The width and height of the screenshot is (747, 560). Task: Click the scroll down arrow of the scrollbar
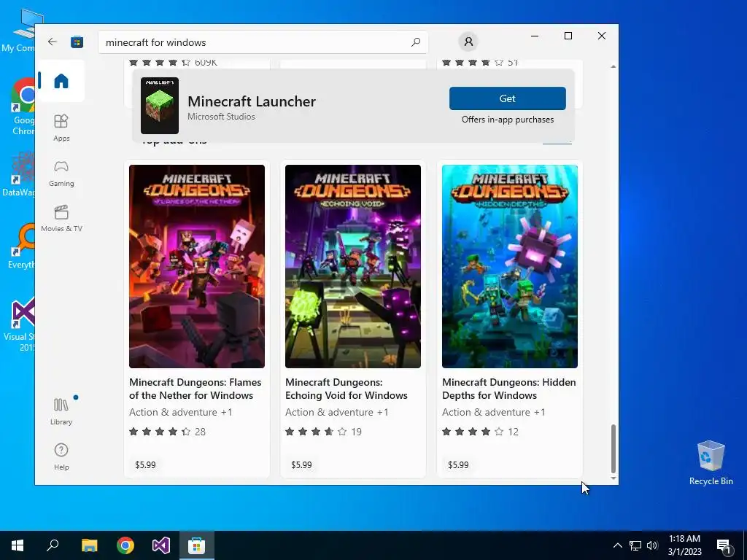coord(613,478)
